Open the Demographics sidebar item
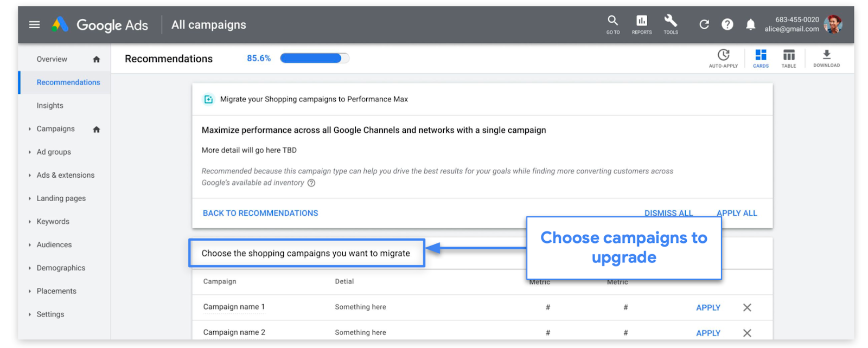 pos(61,268)
